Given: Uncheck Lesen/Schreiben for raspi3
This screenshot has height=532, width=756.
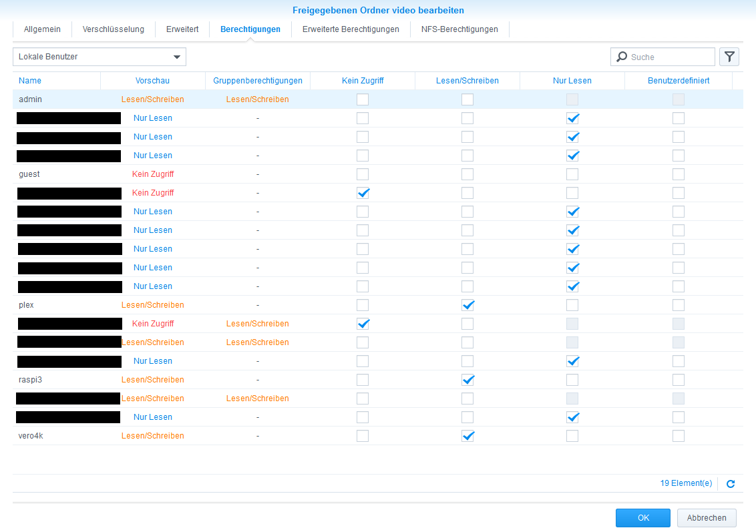Looking at the screenshot, I should [467, 380].
